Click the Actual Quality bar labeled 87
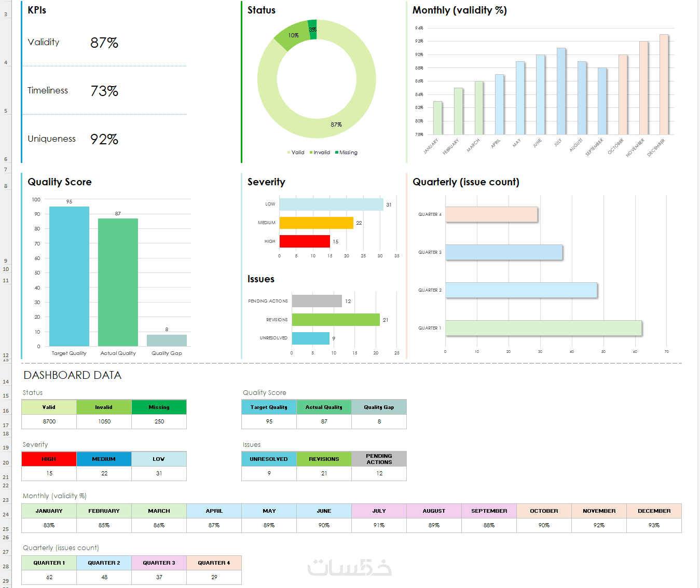This screenshot has width=700, height=588. click(118, 282)
